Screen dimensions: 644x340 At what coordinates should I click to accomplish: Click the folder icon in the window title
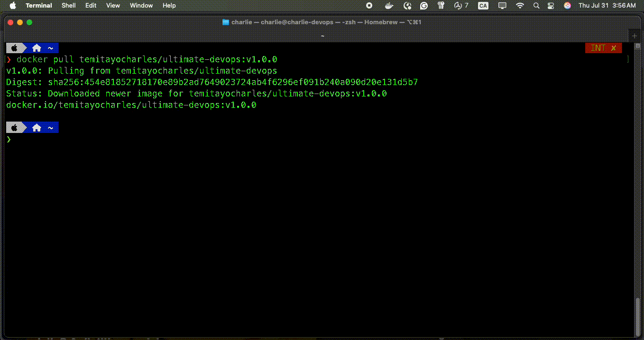point(226,22)
